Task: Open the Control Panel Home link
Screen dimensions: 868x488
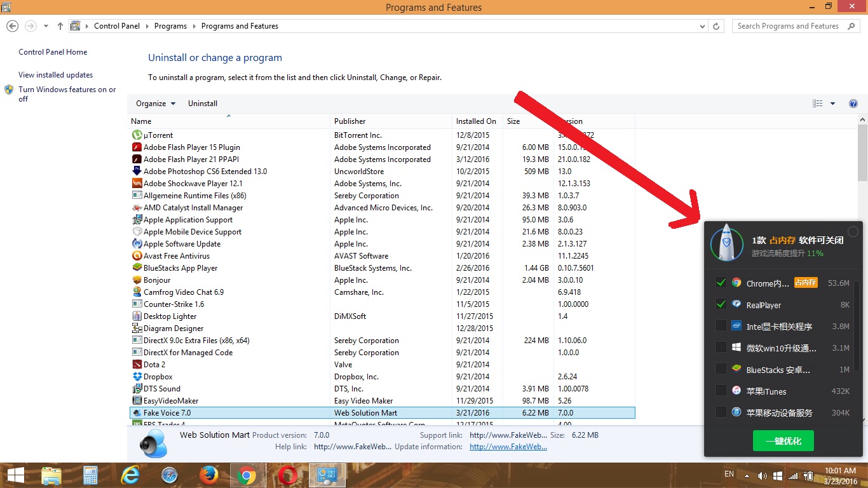Action: pos(53,52)
